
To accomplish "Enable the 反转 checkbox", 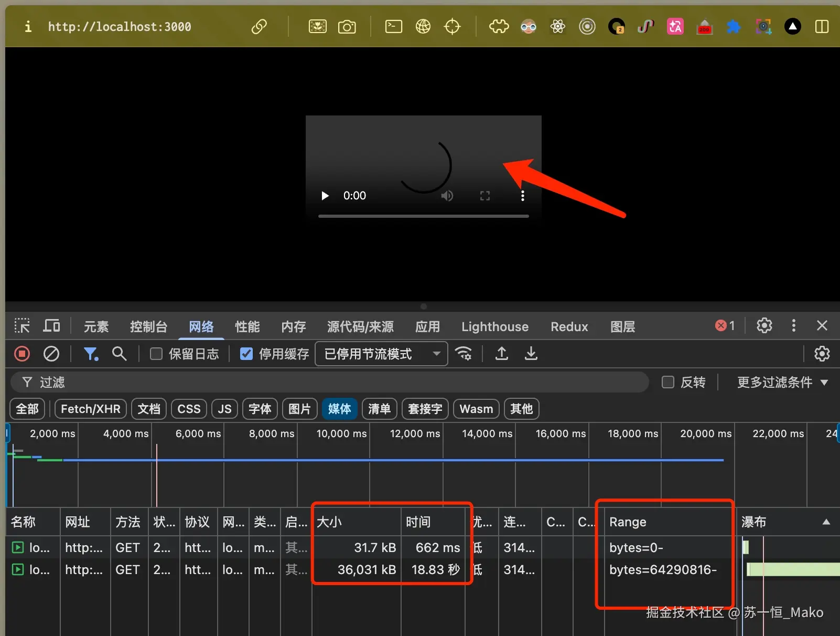I will tap(668, 382).
